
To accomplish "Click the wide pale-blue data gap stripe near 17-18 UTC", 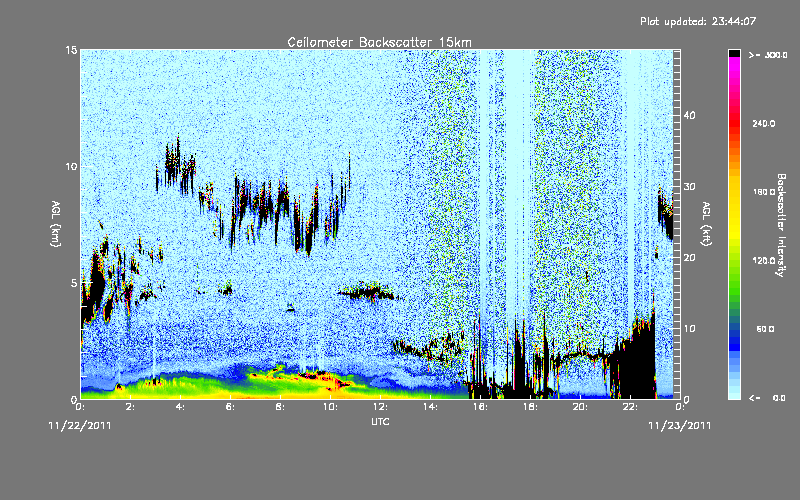I will (x=518, y=184).
